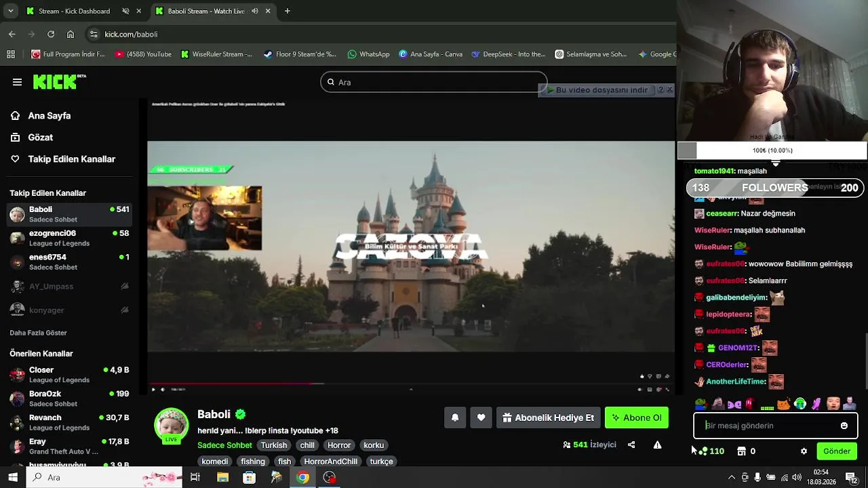Open recommended channel BoraOzk
This screenshot has width=868, height=488.
pyautogui.click(x=69, y=399)
